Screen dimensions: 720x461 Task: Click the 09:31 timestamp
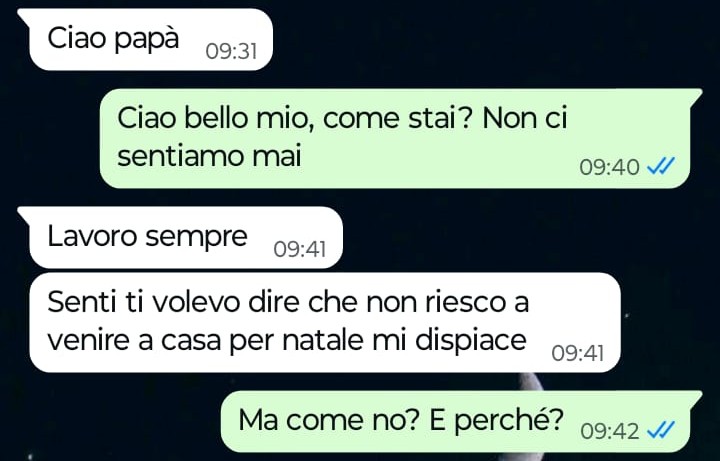tap(231, 51)
